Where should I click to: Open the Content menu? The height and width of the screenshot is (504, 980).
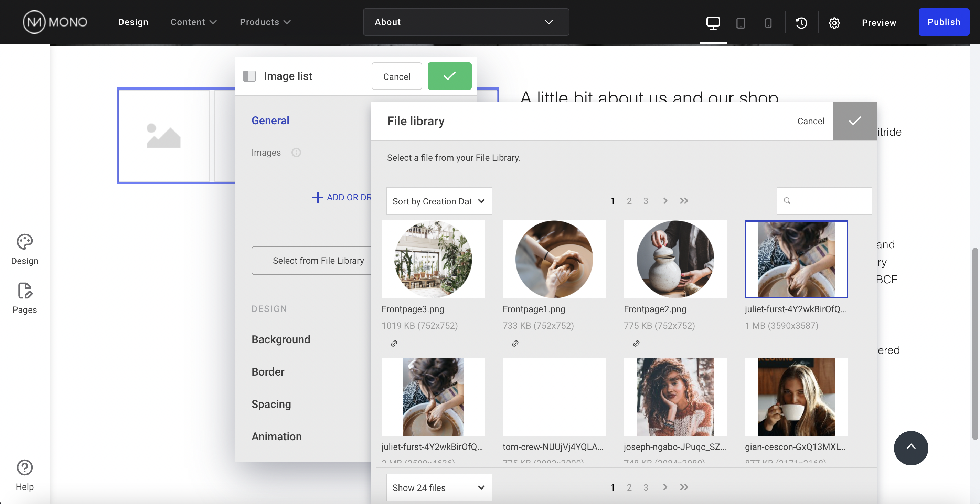pyautogui.click(x=193, y=22)
